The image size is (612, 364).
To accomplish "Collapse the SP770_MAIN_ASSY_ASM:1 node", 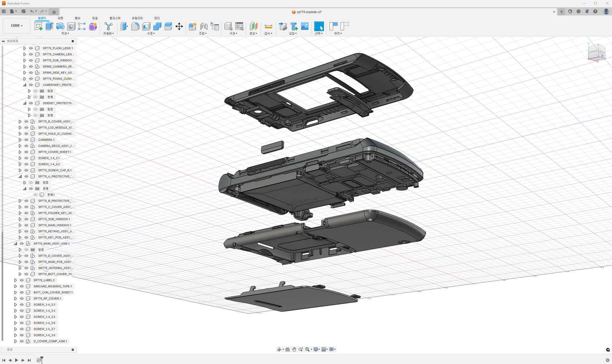I will coord(16,244).
